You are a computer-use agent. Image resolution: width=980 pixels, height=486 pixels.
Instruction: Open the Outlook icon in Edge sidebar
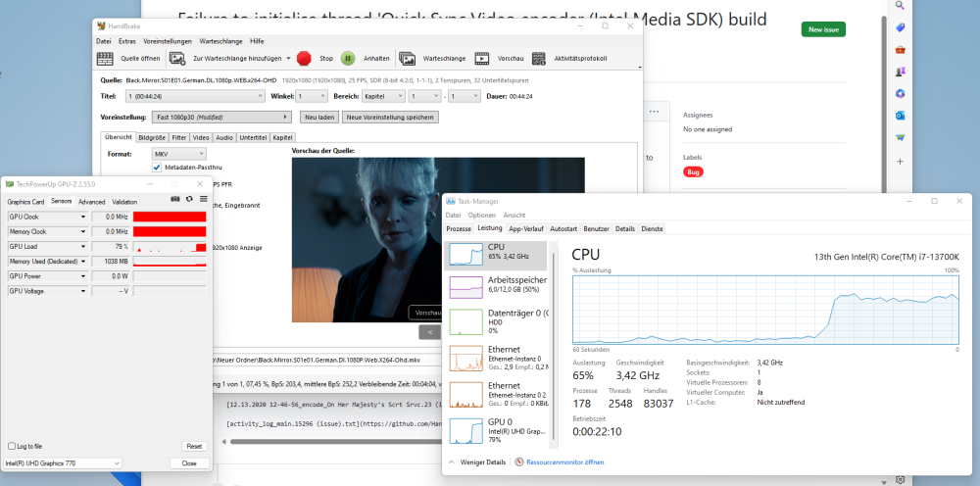[x=900, y=116]
